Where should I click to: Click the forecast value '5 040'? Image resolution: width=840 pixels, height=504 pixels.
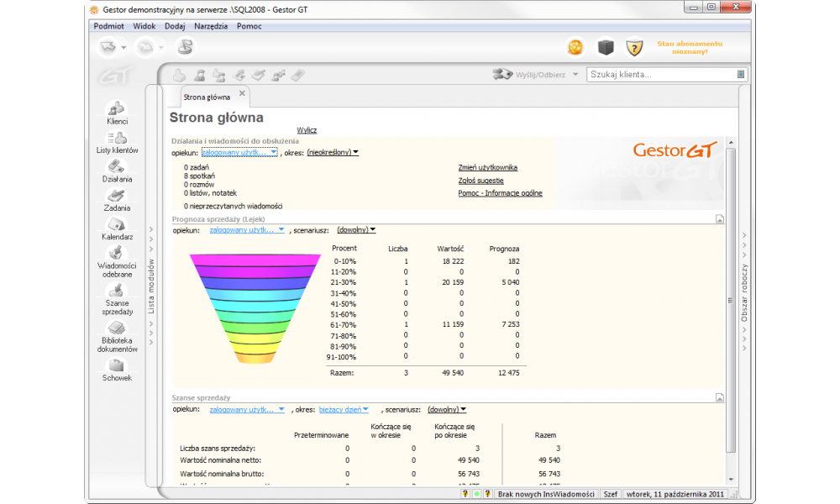click(511, 282)
